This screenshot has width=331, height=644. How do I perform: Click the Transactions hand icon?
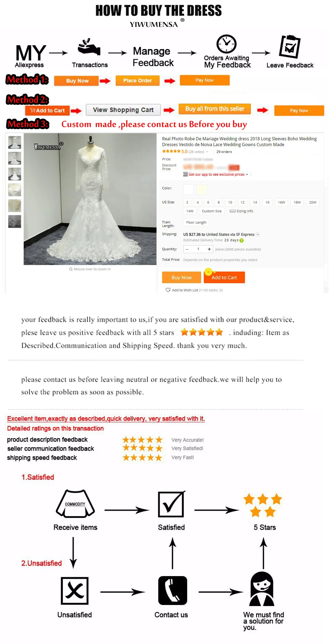point(89,47)
